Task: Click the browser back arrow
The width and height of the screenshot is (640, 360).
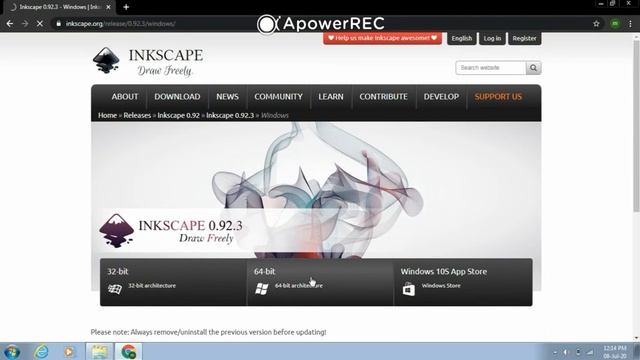Action: pos(9,24)
